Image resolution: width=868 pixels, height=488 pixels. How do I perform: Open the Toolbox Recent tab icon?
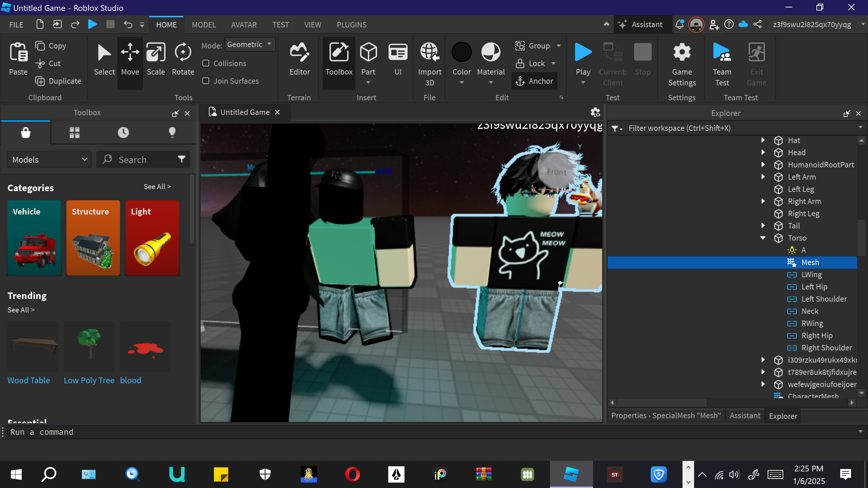coord(123,133)
